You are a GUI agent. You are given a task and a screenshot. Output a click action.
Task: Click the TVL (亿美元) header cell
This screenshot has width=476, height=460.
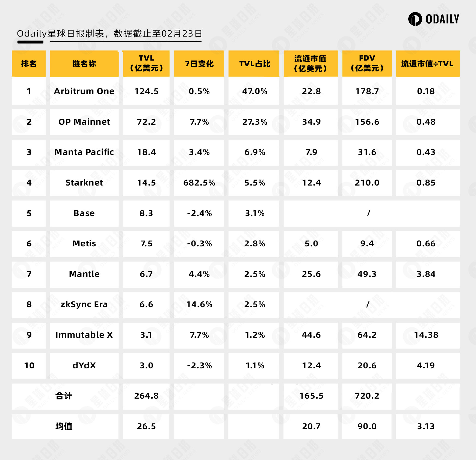pos(146,64)
